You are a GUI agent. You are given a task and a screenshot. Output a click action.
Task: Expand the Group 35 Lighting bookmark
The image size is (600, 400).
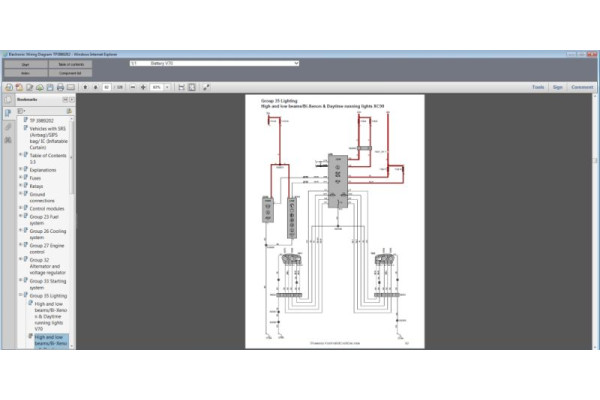tap(20, 297)
